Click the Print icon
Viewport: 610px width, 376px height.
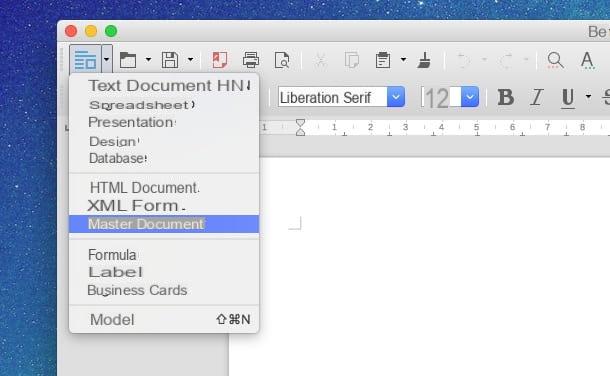(251, 60)
